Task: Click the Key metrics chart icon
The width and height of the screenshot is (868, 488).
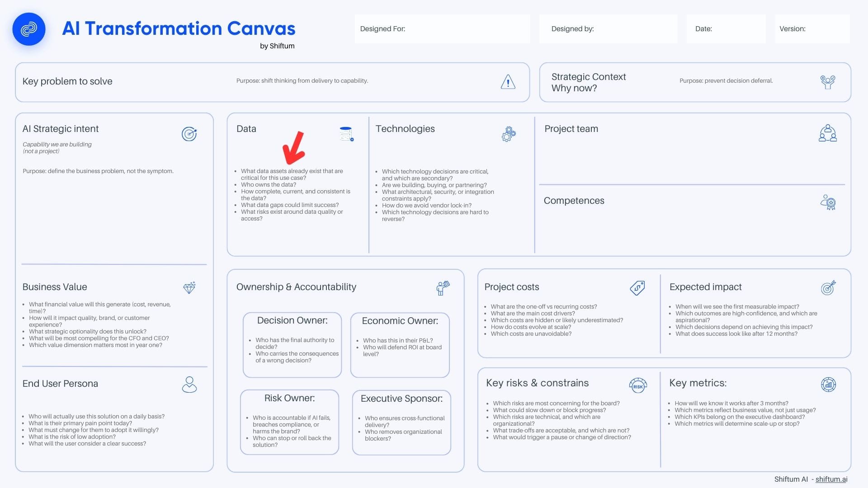Action: (828, 385)
